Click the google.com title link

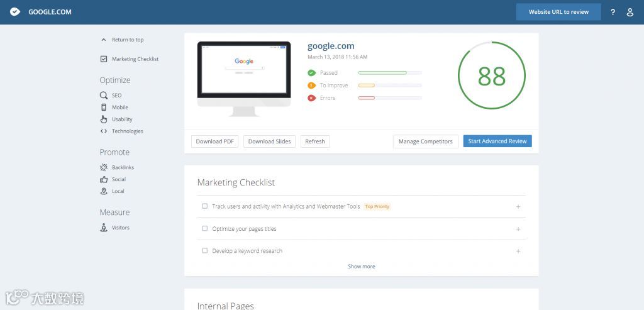tap(331, 46)
